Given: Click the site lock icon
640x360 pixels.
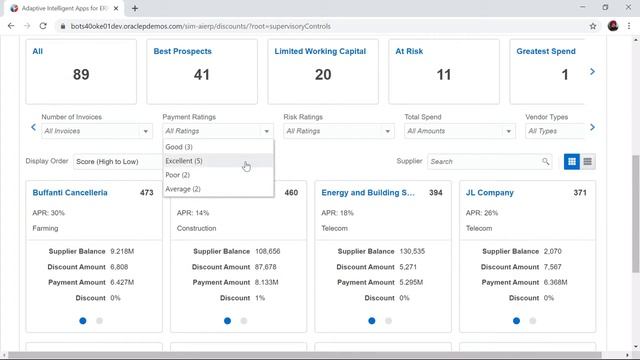Looking at the screenshot, I should [62, 26].
